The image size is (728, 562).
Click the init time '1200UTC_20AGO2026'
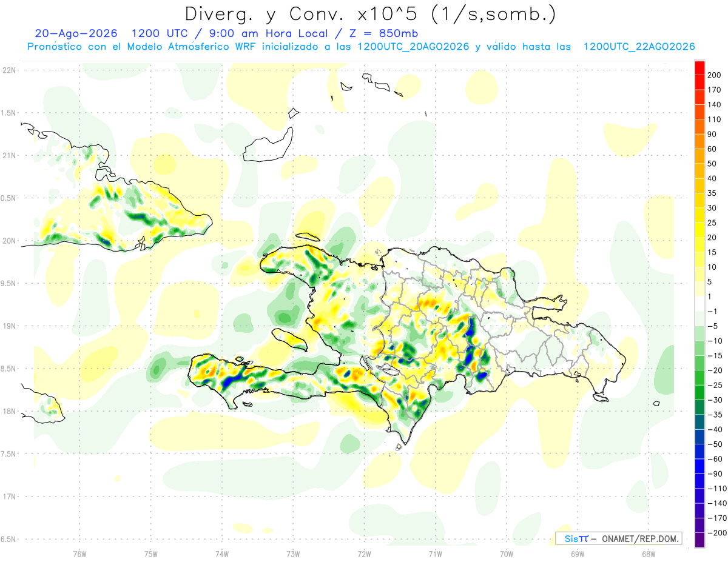coord(413,47)
